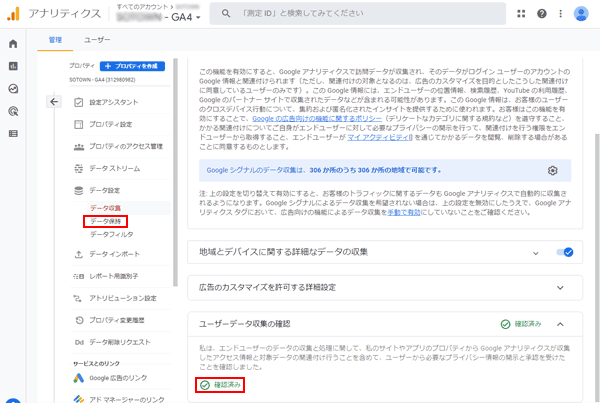Open the 手動で有効 link

pos(404,212)
